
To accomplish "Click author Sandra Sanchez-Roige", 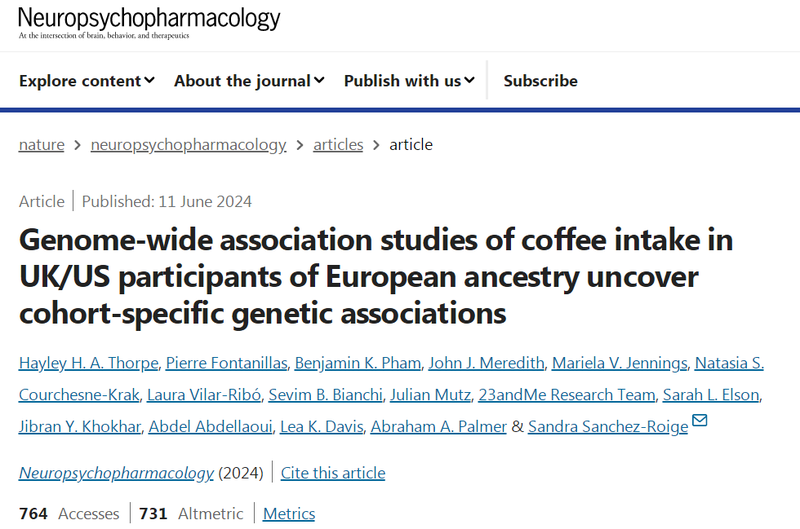I will (608, 427).
